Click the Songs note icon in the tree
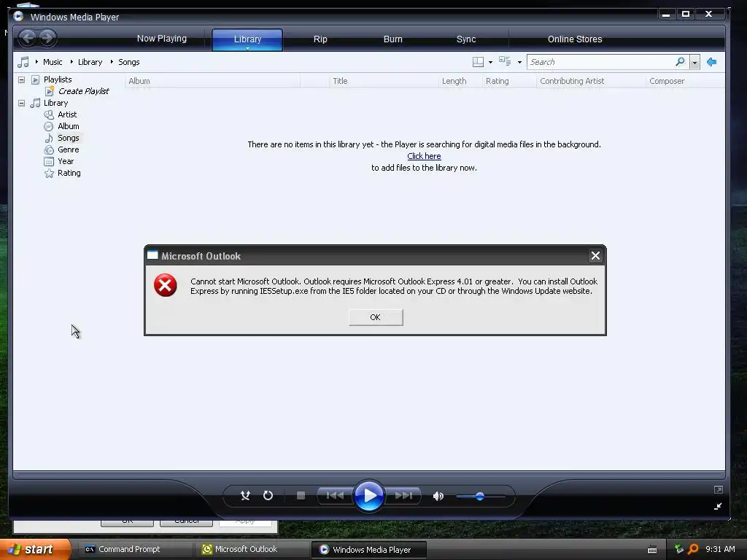Screen dimensions: 747x560 coord(49,138)
